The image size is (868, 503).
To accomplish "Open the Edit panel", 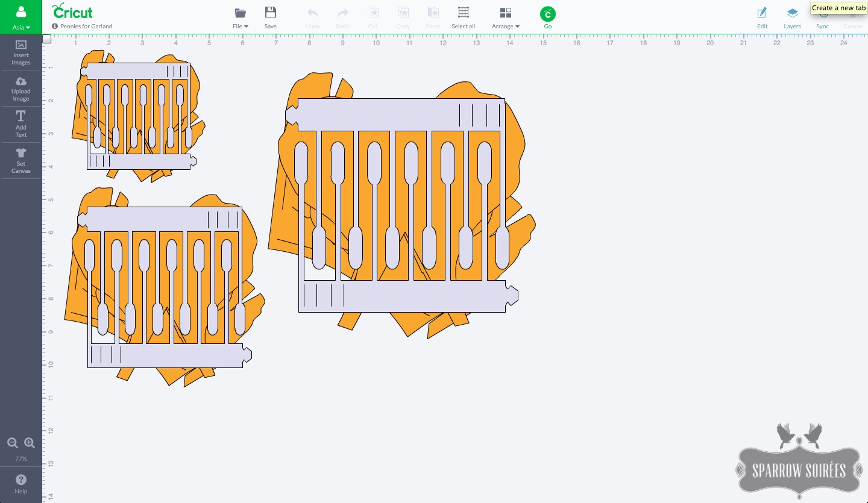I will 762,17.
